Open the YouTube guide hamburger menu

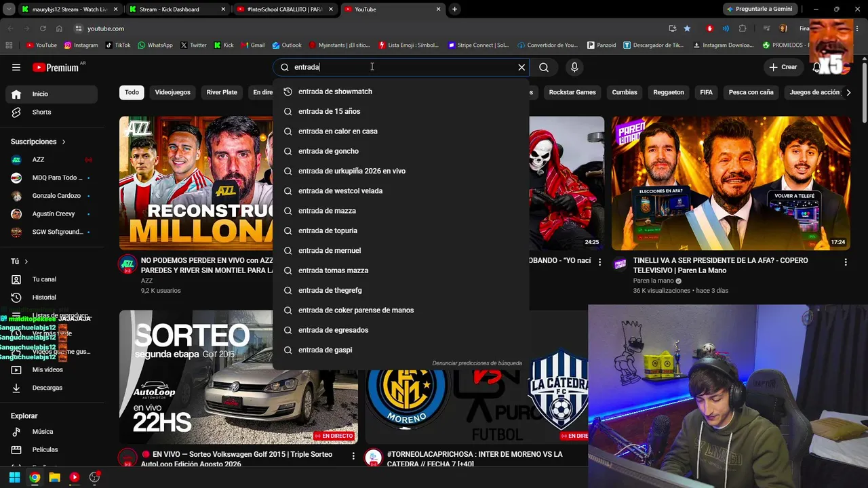pos(16,67)
